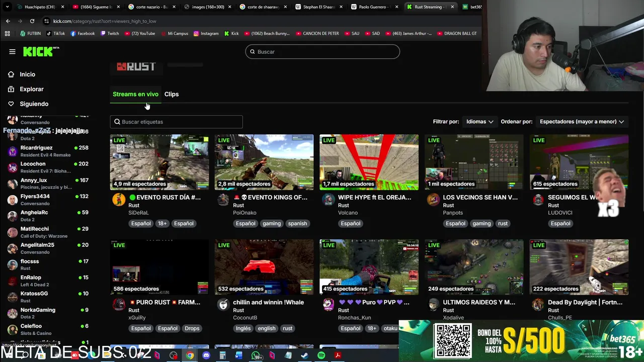This screenshot has width=644, height=362.
Task: Click Chulls_PE channel avatar
Action: [x=538, y=305]
